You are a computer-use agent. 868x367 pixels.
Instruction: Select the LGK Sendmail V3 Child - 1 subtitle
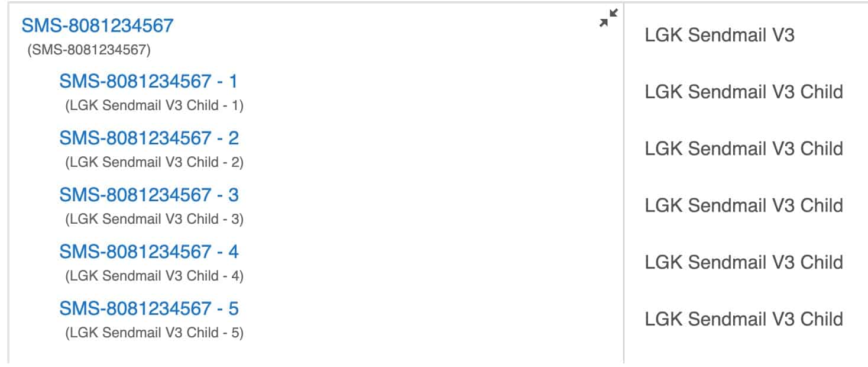(154, 105)
